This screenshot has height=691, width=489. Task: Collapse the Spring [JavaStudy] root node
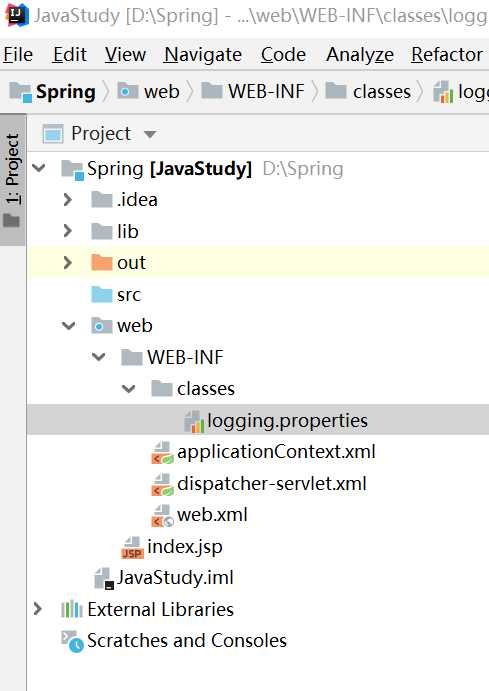39,168
